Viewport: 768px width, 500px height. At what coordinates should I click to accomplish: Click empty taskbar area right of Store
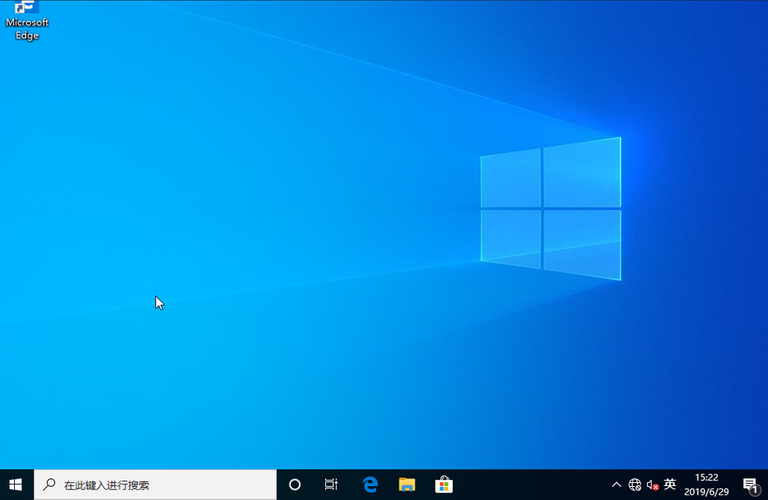(530, 484)
